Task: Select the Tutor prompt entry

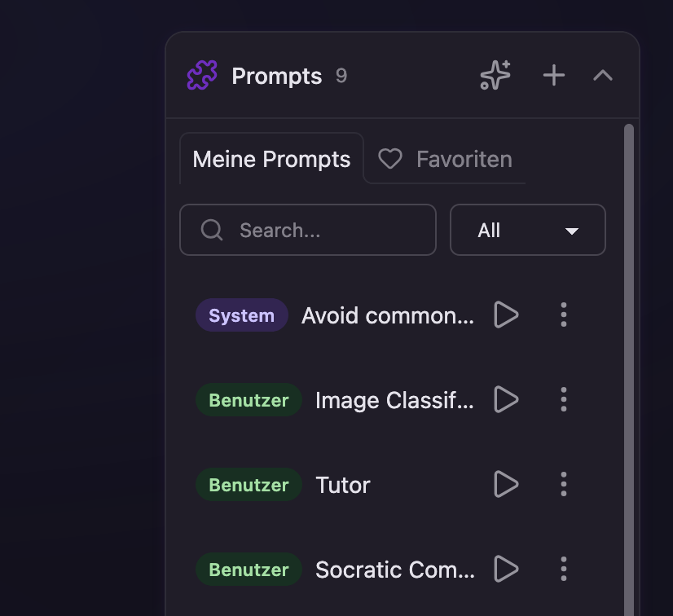Action: 343,485
